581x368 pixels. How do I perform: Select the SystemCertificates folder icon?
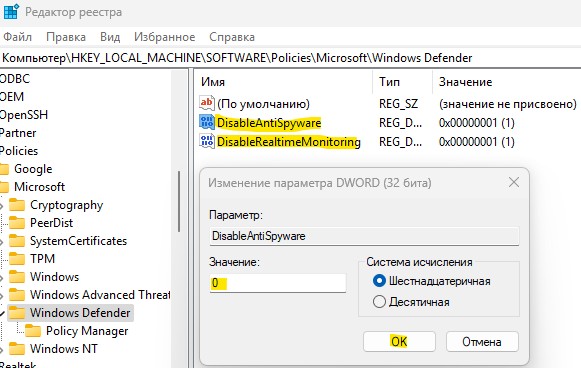click(x=17, y=241)
